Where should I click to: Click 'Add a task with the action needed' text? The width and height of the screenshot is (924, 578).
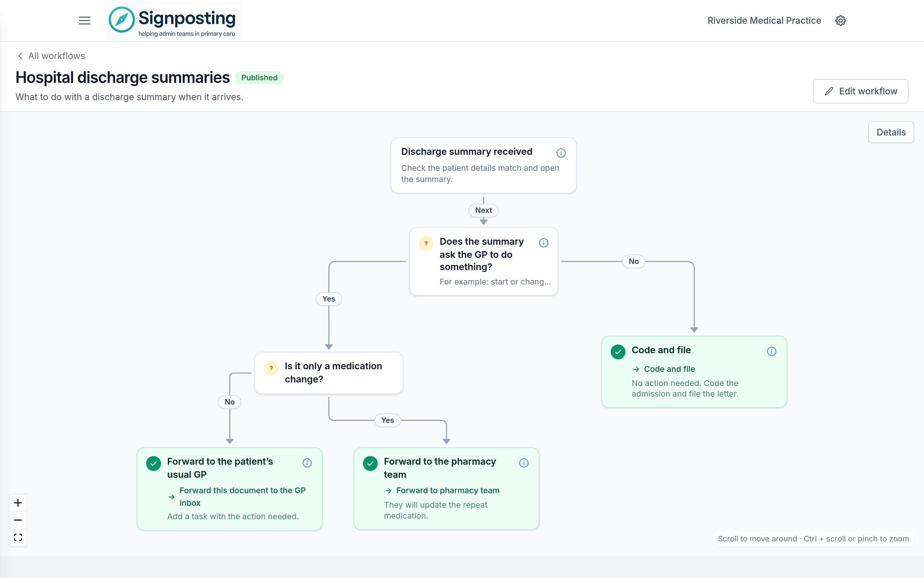[233, 516]
